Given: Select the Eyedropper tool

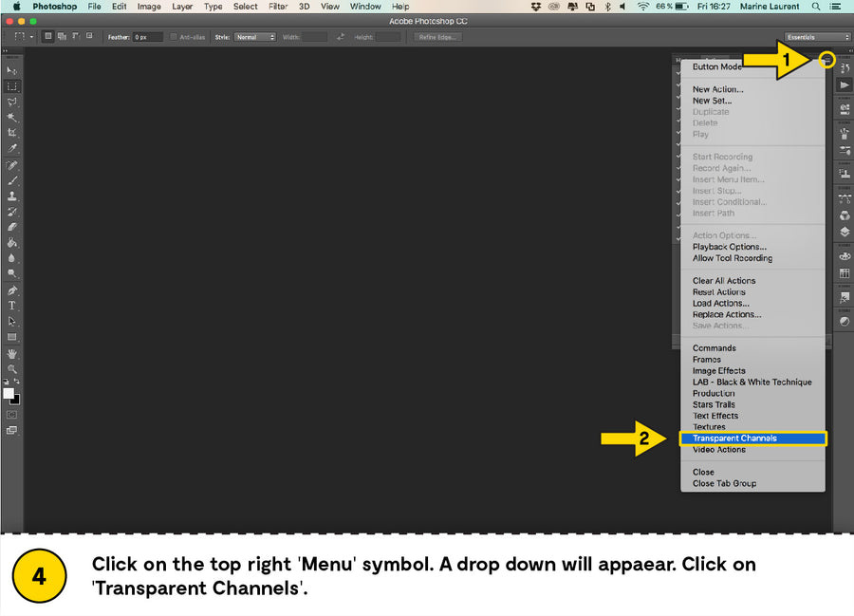Looking at the screenshot, I should 12,149.
